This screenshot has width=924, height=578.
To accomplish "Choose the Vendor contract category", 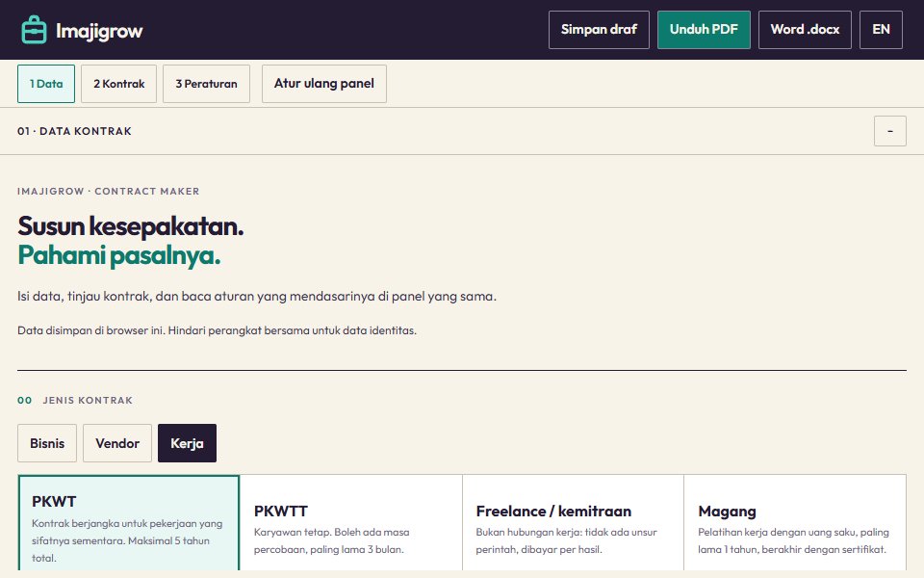I will click(117, 443).
